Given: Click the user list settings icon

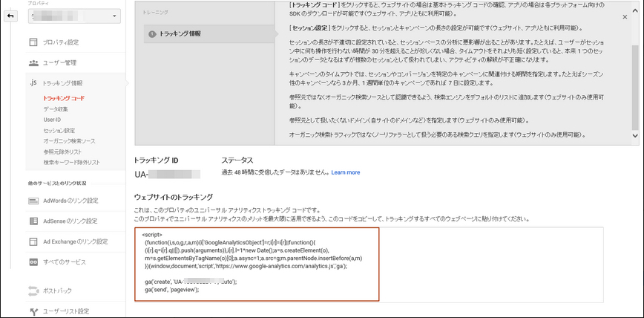Looking at the screenshot, I should (x=33, y=311).
